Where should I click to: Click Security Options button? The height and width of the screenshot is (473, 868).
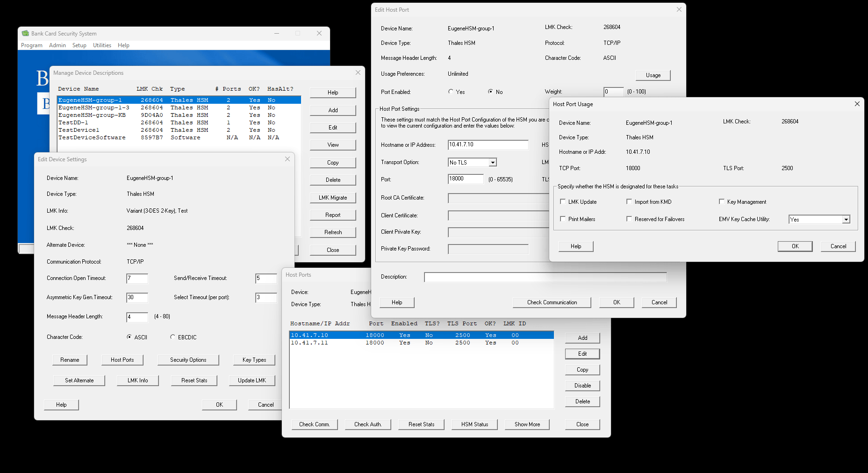[x=188, y=360]
